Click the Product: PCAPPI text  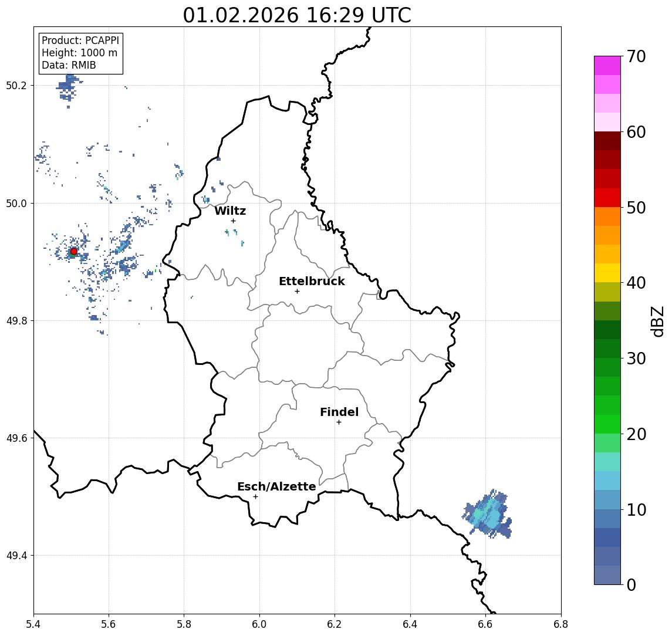point(80,40)
